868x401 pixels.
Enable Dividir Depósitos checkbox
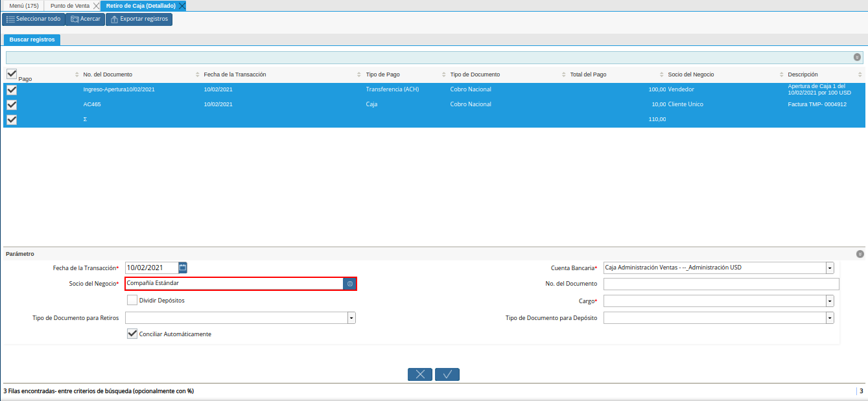click(x=132, y=300)
